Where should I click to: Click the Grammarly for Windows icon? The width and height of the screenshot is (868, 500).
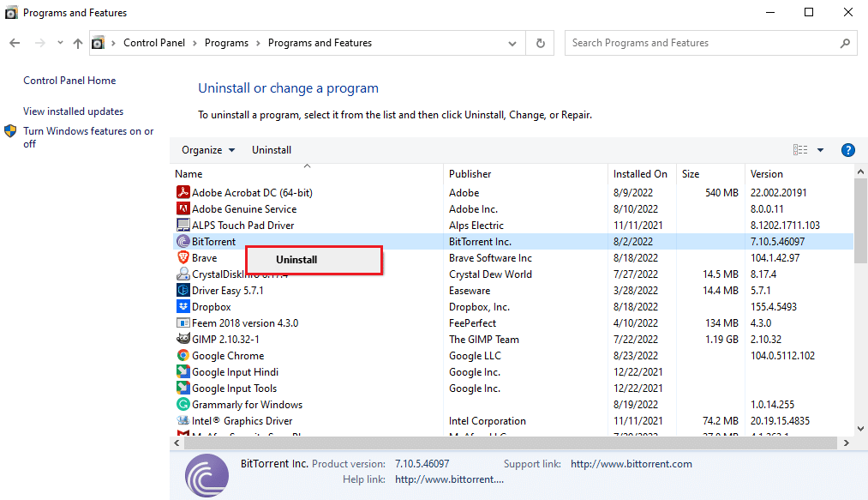183,404
